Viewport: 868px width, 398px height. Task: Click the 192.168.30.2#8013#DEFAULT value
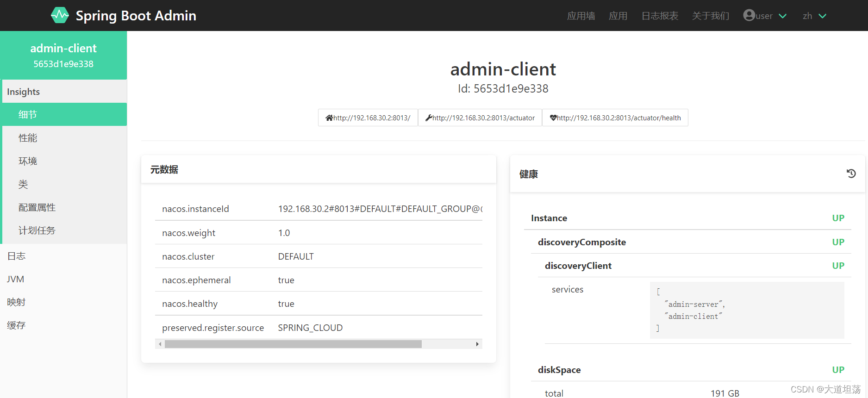pyautogui.click(x=380, y=209)
